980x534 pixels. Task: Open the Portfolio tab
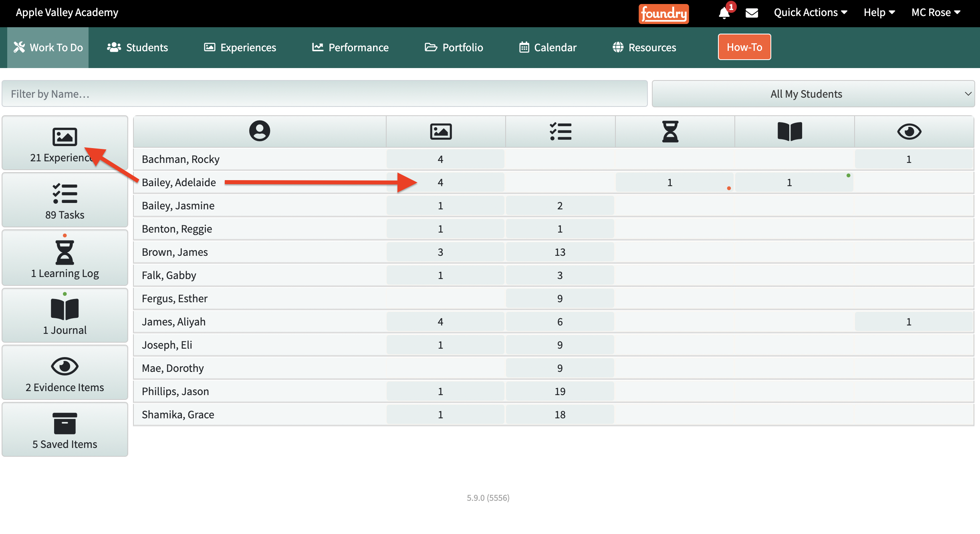pos(454,47)
